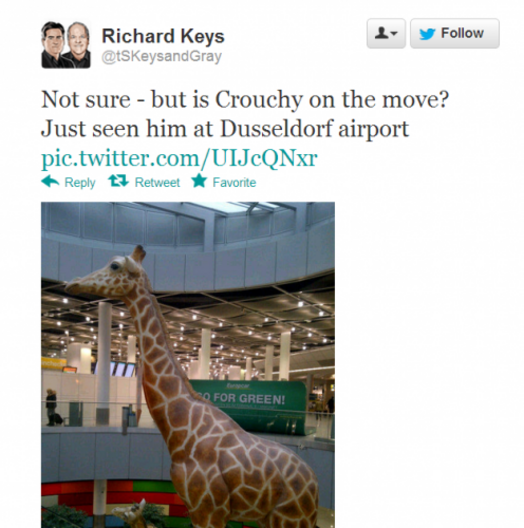This screenshot has height=528, width=524.
Task: Open the pic.twitter.com/UIJcQNxr link
Action: 179,158
